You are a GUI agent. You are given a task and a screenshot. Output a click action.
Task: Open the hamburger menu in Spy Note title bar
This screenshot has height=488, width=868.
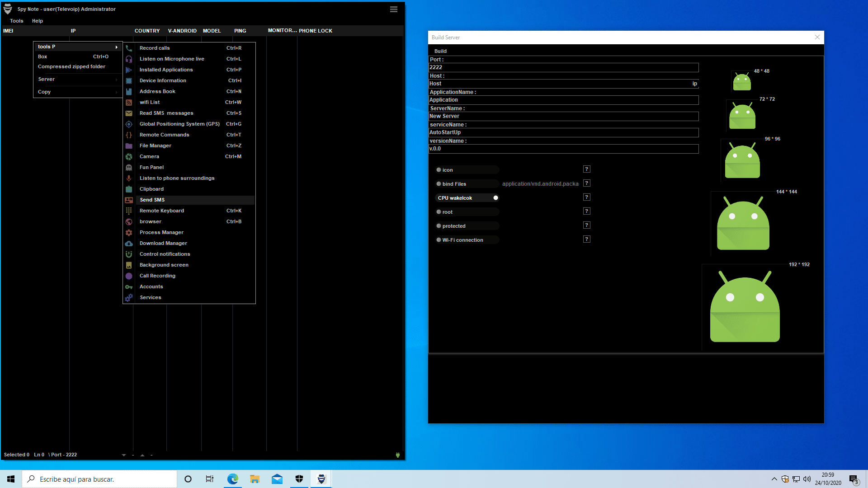click(394, 9)
